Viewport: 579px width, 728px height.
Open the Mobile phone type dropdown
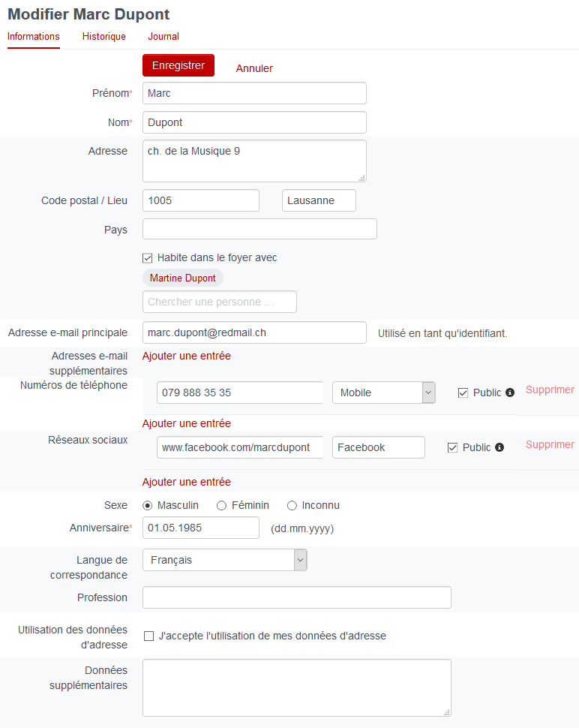point(384,393)
